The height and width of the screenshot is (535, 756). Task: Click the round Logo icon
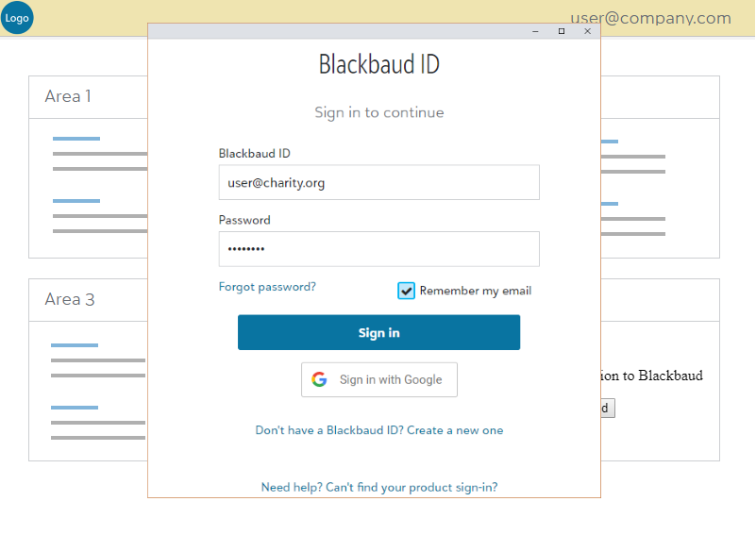(x=17, y=17)
